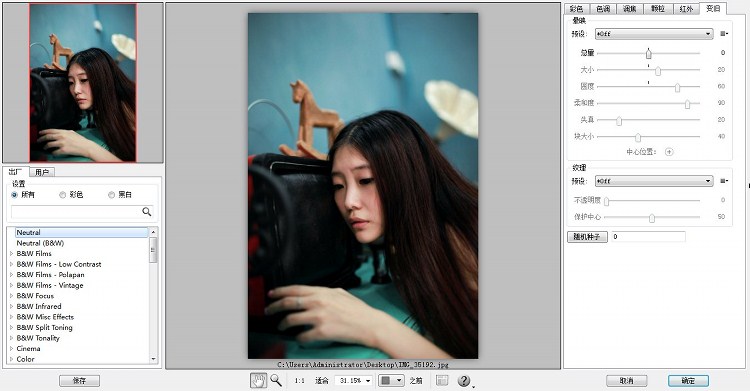The width and height of the screenshot is (750, 391).
Task: Expand the Color group
Action: (11, 359)
